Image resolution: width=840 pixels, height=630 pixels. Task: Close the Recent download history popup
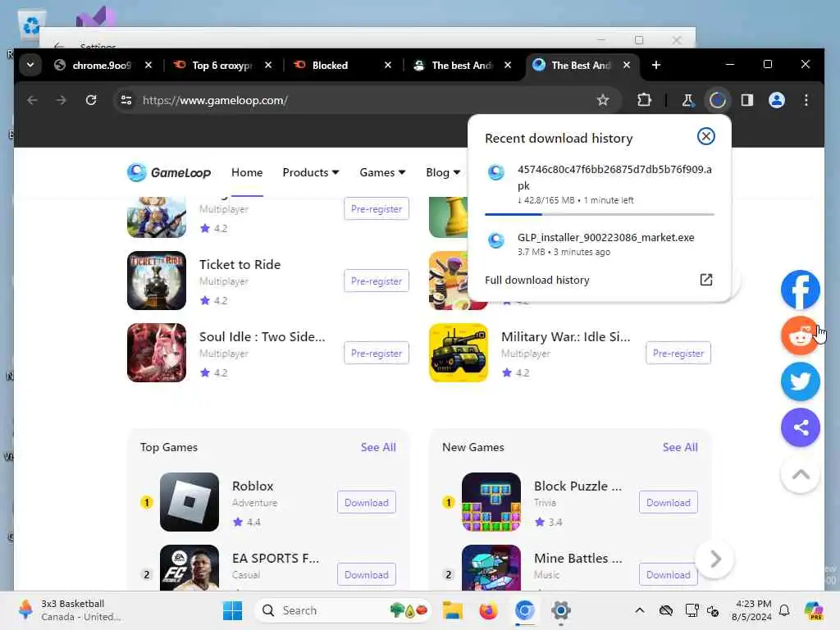pos(705,137)
